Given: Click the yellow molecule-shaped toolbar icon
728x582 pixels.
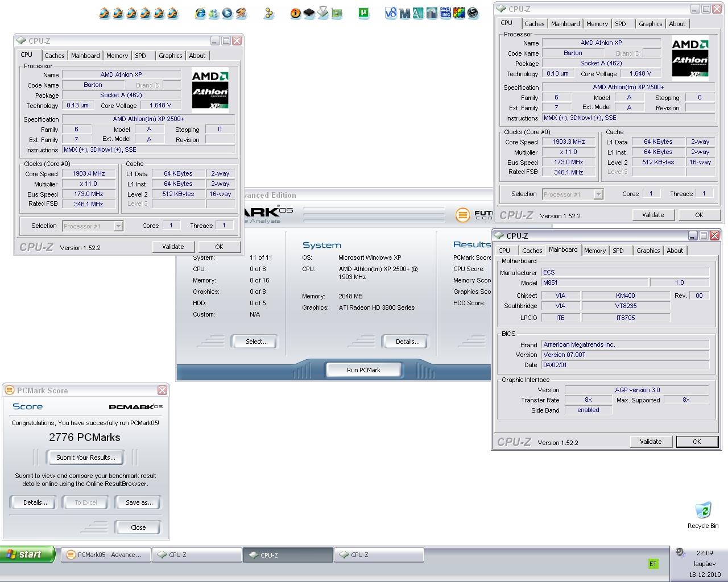Looking at the screenshot, I should [x=269, y=13].
